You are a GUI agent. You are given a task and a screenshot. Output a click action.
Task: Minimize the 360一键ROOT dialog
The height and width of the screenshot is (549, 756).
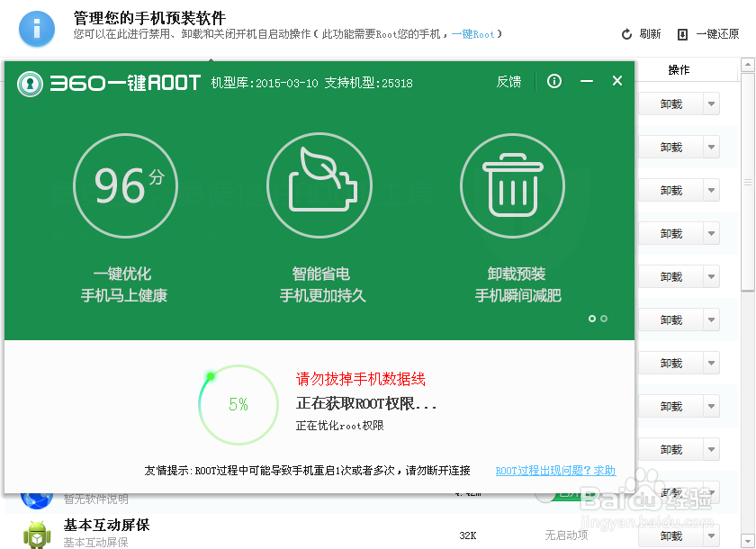586,81
